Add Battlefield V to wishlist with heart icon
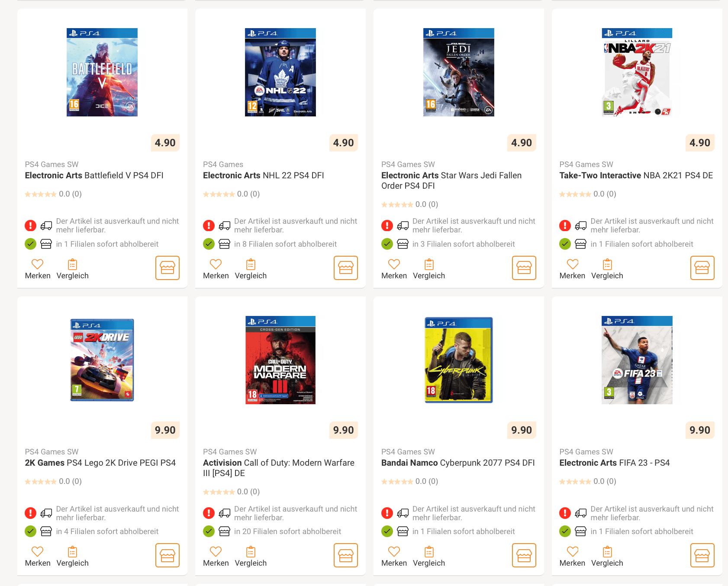 tap(38, 264)
